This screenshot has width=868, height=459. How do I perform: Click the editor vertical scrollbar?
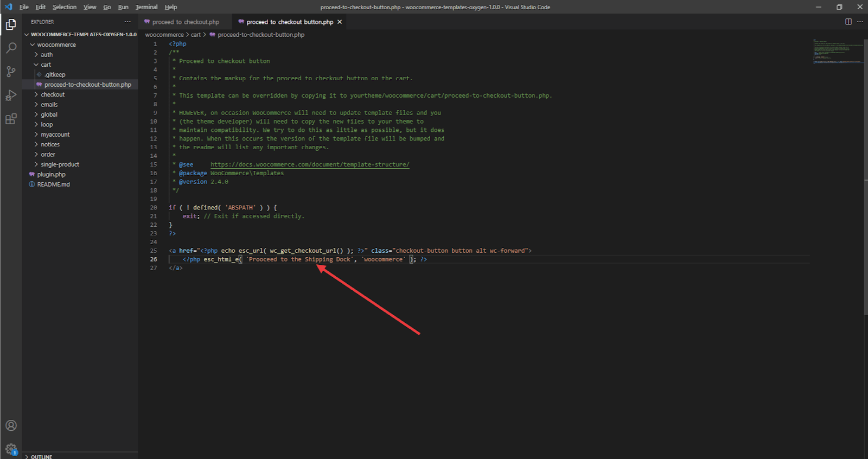pos(866,177)
